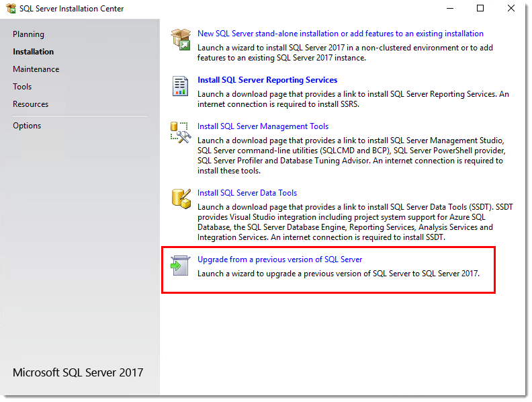This screenshot has height=402, width=532.
Task: Open Install SQL Server Reporting Services link
Action: (x=267, y=80)
